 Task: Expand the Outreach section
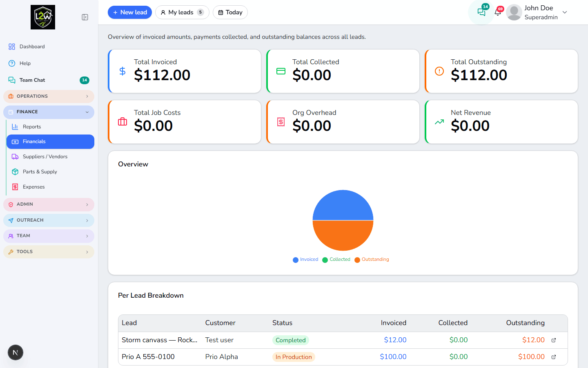click(x=49, y=220)
